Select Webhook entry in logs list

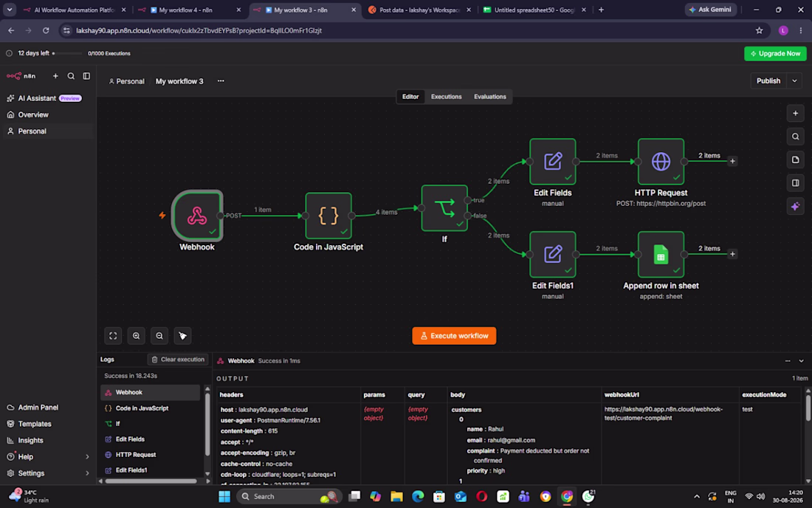(x=150, y=393)
